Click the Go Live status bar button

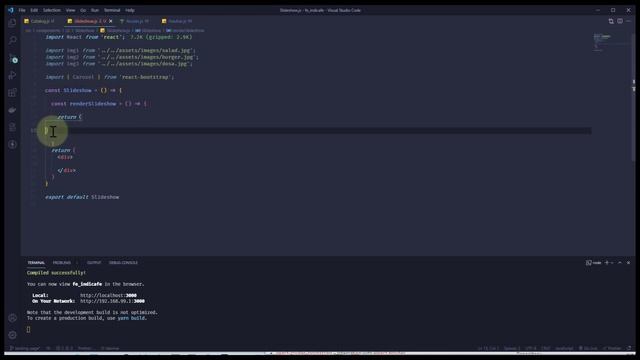(x=588, y=349)
